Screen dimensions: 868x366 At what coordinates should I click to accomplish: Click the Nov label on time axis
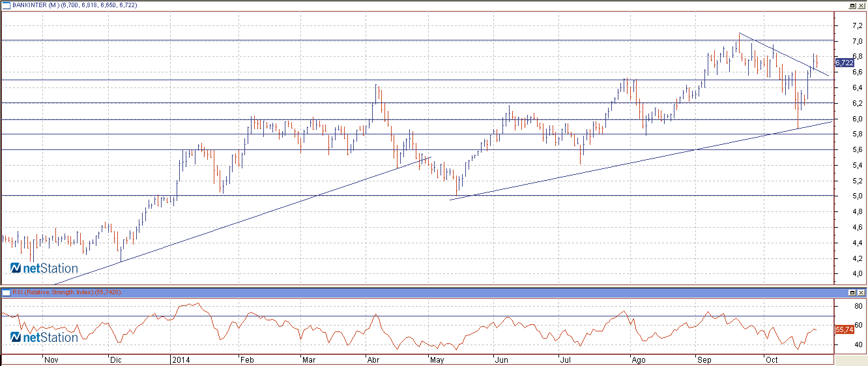51,359
